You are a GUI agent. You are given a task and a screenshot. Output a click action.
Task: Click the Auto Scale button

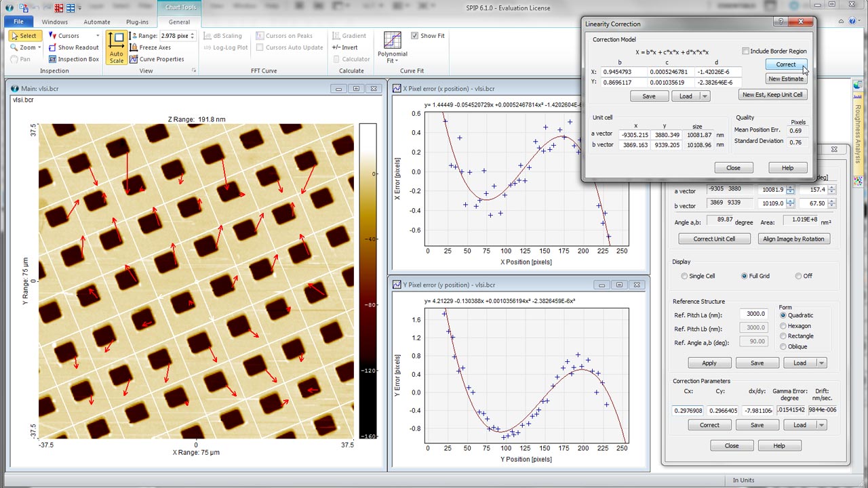tap(116, 47)
